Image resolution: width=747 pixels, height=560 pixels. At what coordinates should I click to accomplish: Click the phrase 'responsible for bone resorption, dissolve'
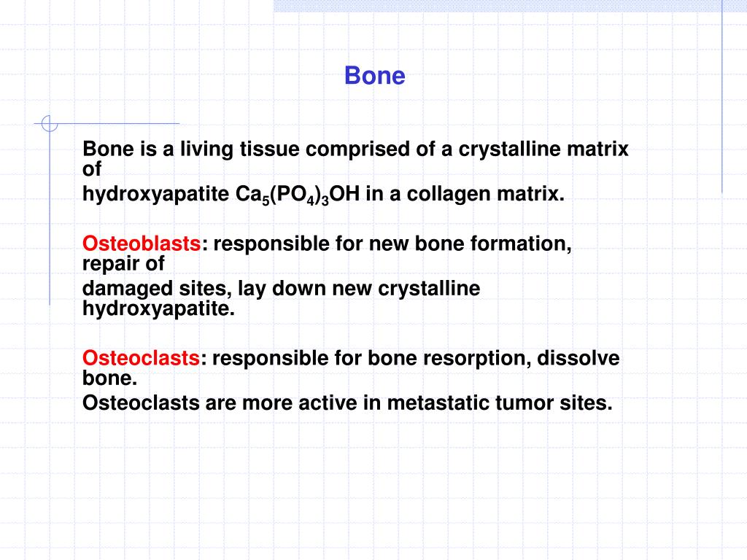416,358
